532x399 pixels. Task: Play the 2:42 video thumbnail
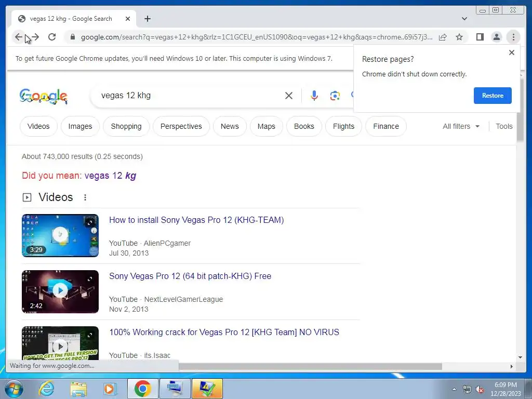(x=60, y=291)
